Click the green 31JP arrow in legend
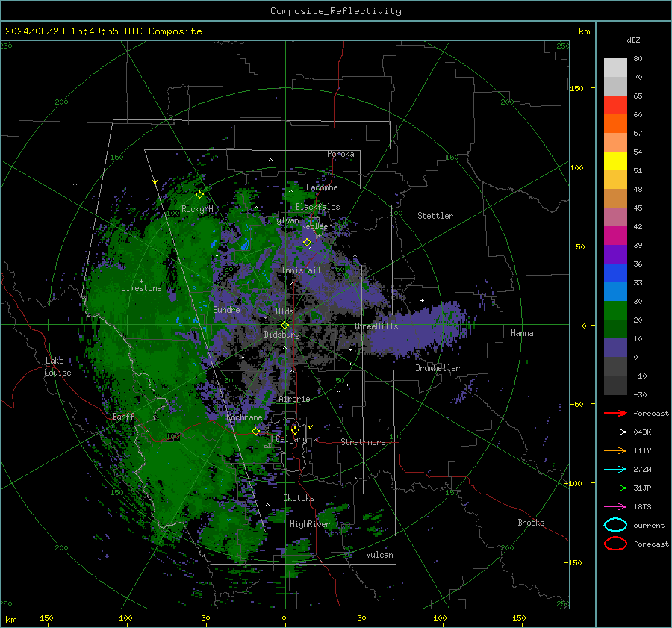Viewport: 672px width, 628px height. point(615,488)
